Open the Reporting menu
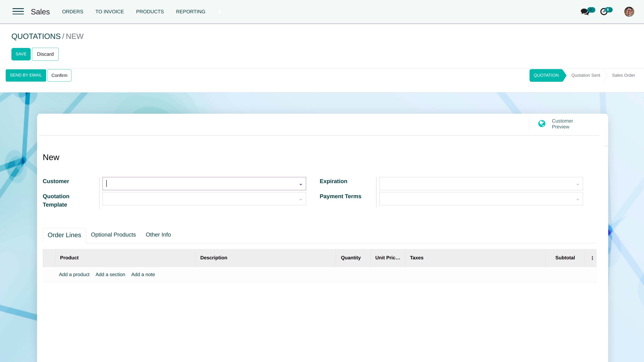Viewport: 644px width, 362px height. (x=191, y=12)
